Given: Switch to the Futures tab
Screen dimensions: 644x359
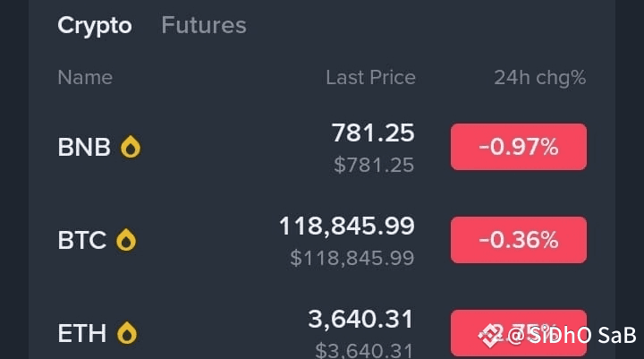Looking at the screenshot, I should [203, 25].
